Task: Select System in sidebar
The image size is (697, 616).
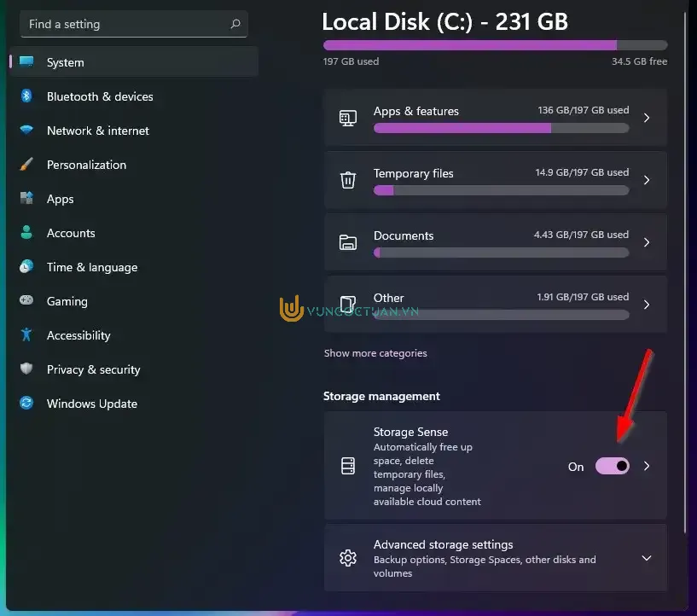Action: click(134, 61)
